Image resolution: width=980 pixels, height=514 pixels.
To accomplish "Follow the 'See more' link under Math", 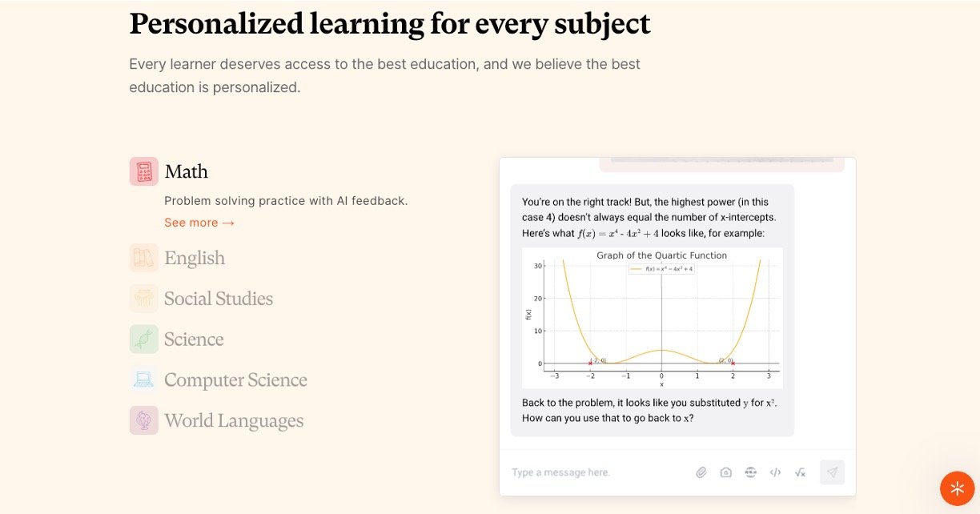I will pyautogui.click(x=199, y=223).
